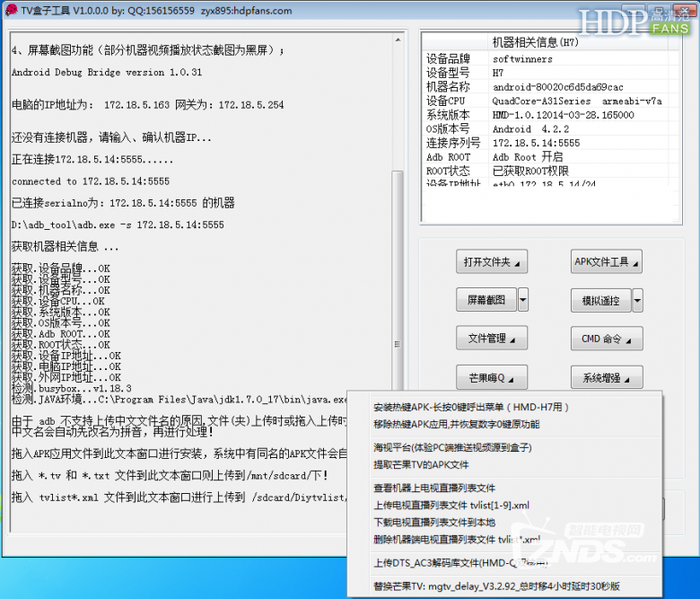
Task: Click the 屏幕截图 button
Action: [486, 300]
